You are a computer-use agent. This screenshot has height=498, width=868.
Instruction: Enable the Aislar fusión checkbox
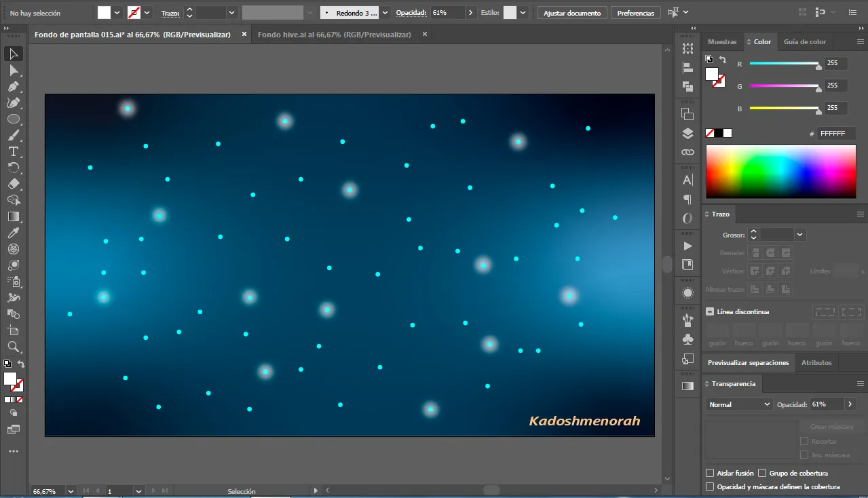coord(710,473)
